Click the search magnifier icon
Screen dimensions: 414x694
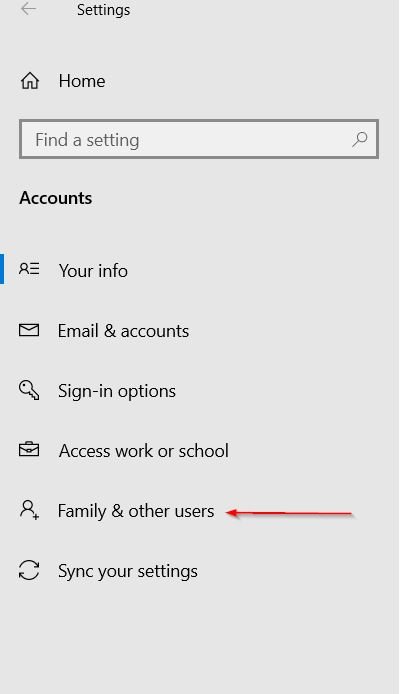pos(360,139)
